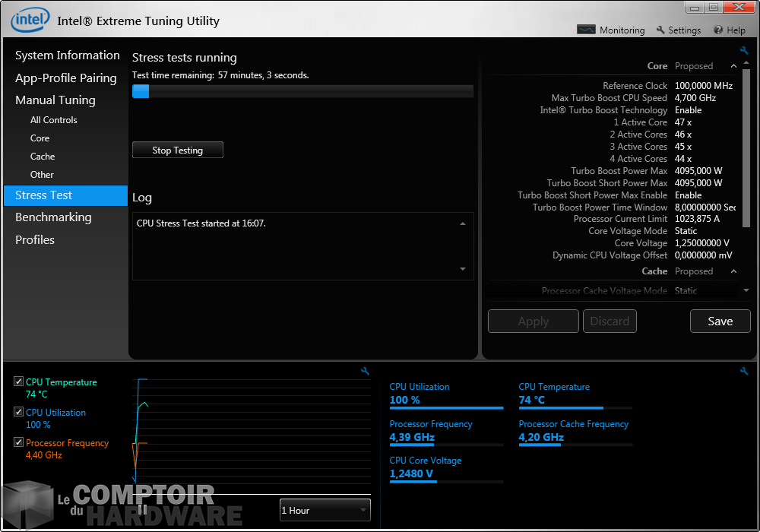Open Help from the top bar
Screen dimensions: 760x532
tap(718, 30)
